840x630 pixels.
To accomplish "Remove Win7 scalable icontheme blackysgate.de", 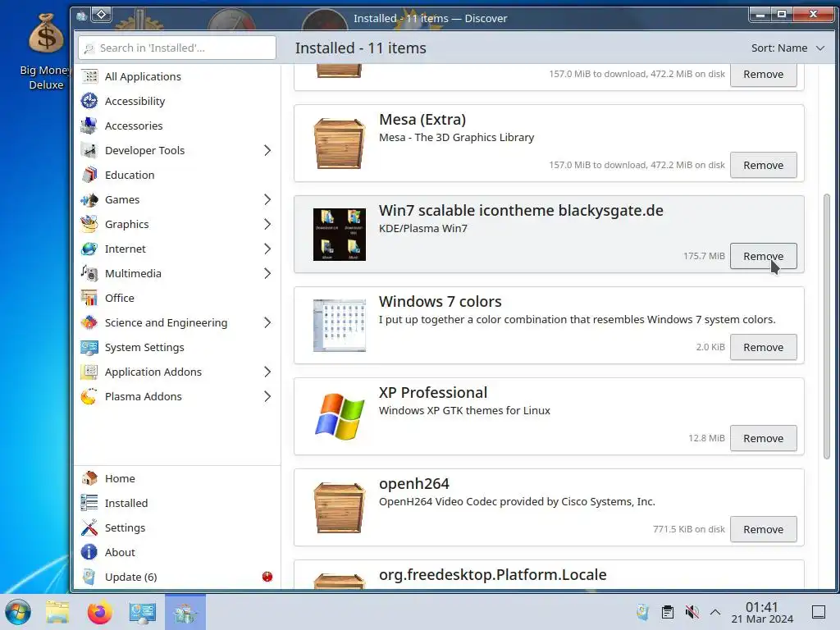I will pos(764,257).
